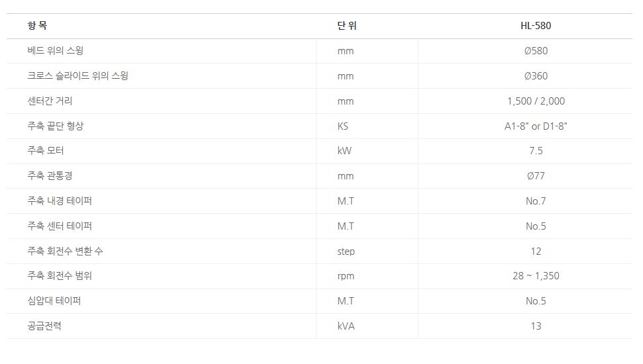Click the 주축 끝단 형상 row label
Screen dimensions: 643x364
click(x=56, y=126)
